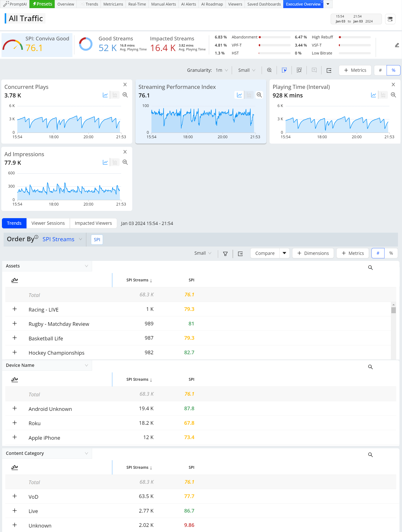This screenshot has height=532, width=402.
Task: Open the filter funnel icon in table toolbar
Action: (225, 253)
